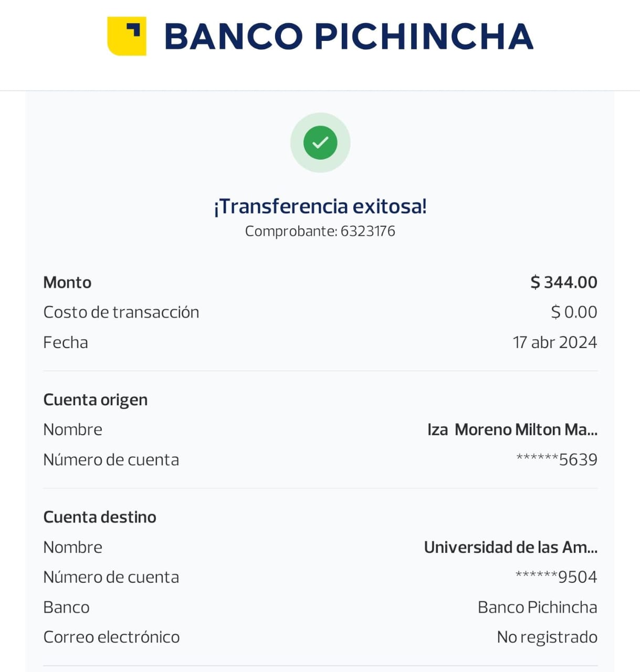Click the BANCO PICHINCHA header text

(349, 36)
